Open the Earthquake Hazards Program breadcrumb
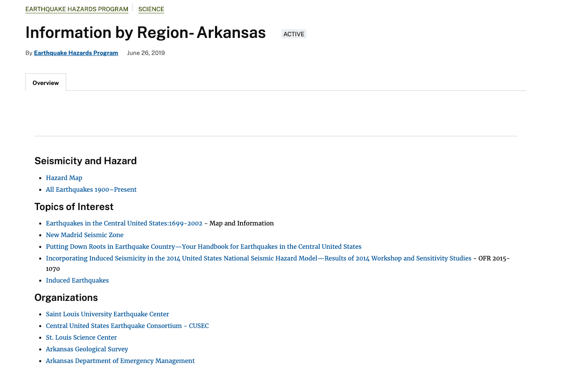 pyautogui.click(x=77, y=9)
